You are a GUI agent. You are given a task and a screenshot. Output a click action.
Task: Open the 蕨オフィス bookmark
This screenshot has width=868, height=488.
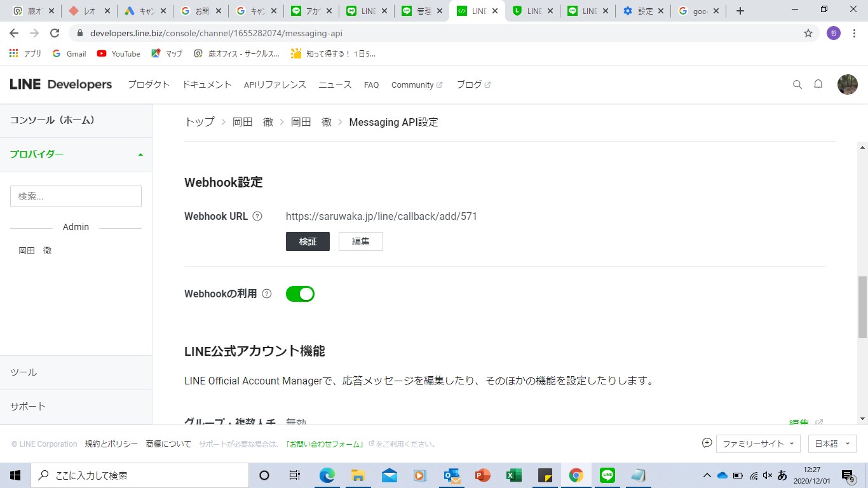[x=237, y=53]
